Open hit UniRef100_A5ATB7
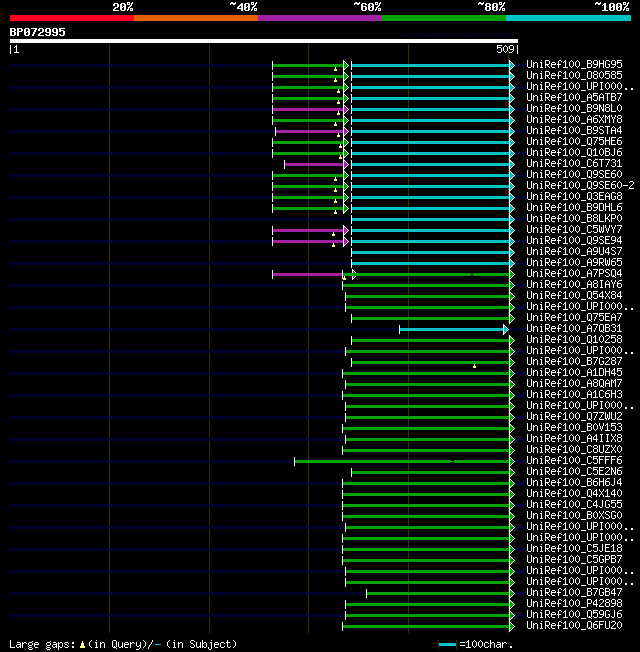 574,97
